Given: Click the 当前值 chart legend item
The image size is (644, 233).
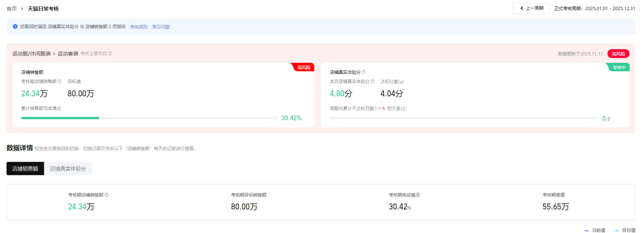Looking at the screenshot, I should point(595,230).
